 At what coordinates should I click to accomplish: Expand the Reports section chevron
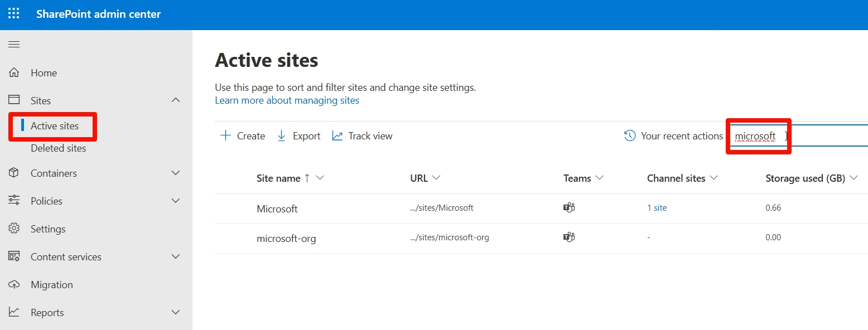pos(176,313)
